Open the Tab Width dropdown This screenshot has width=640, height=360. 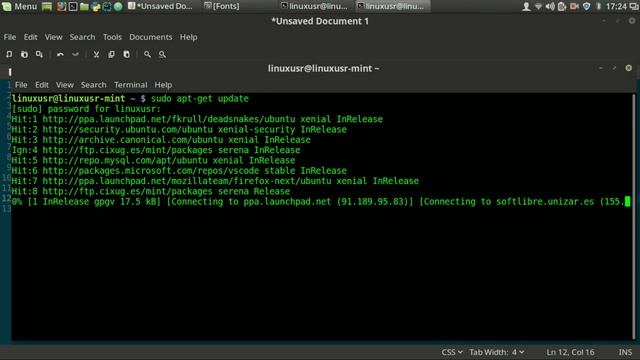(496, 352)
